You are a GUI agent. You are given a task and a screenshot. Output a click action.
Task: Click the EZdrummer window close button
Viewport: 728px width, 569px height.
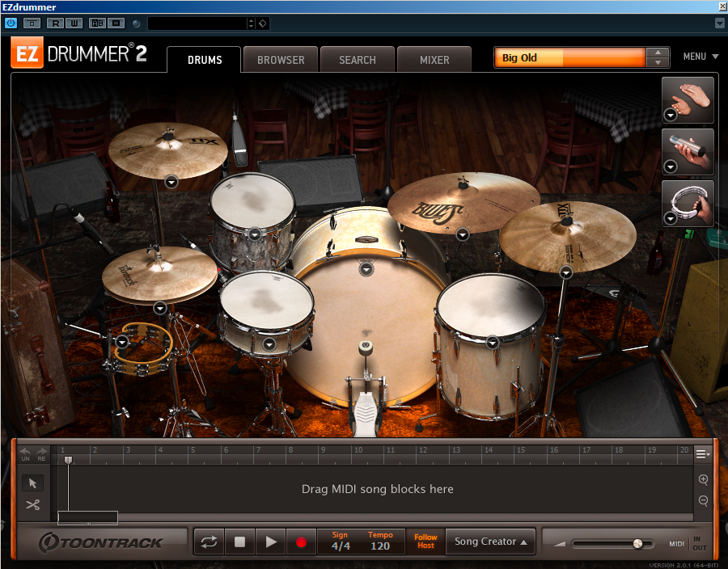[x=722, y=6]
